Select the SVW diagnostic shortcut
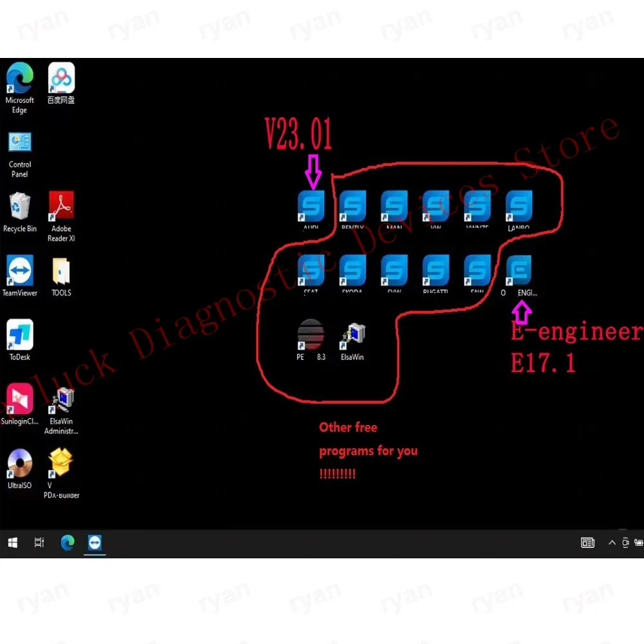 click(x=394, y=274)
